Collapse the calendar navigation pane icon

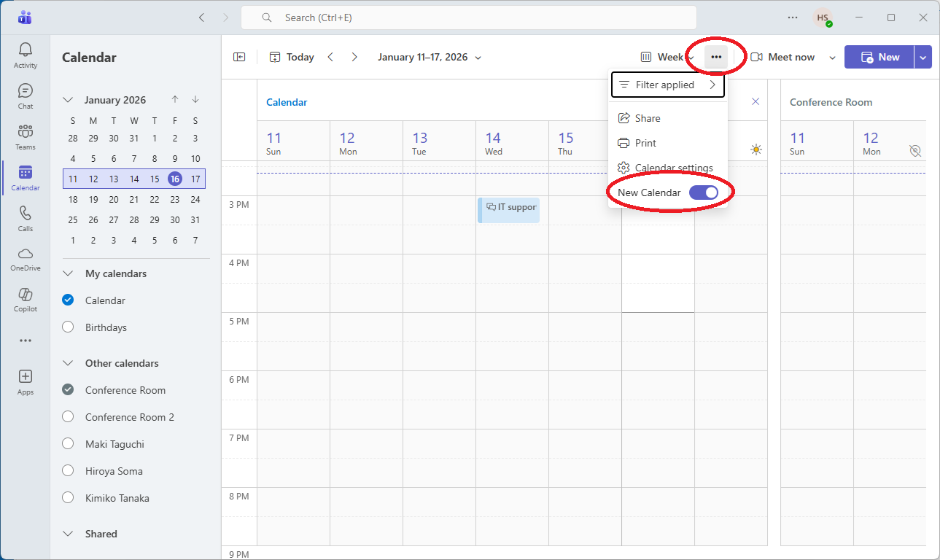tap(239, 57)
